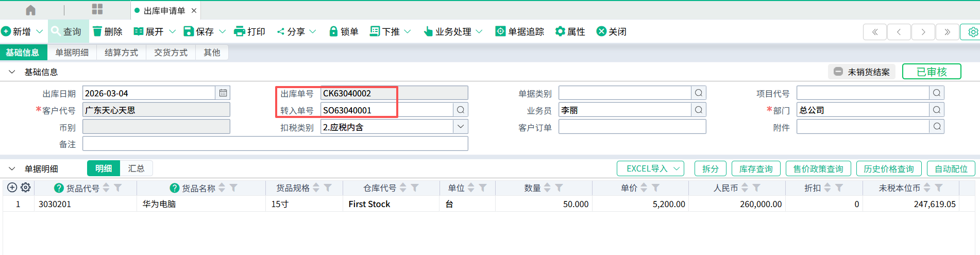This screenshot has width=980, height=255.
Task: Click the Lock document (锁单) icon
Action: click(333, 31)
